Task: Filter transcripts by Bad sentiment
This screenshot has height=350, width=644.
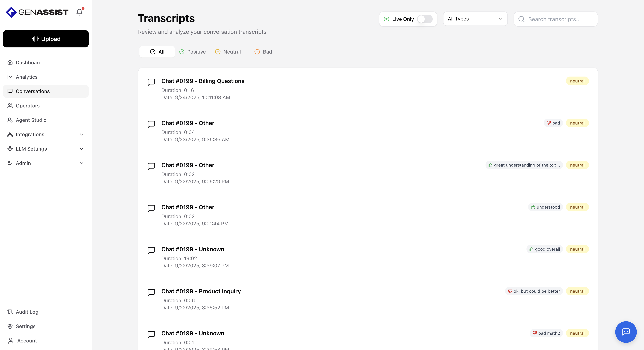Action: click(x=263, y=52)
